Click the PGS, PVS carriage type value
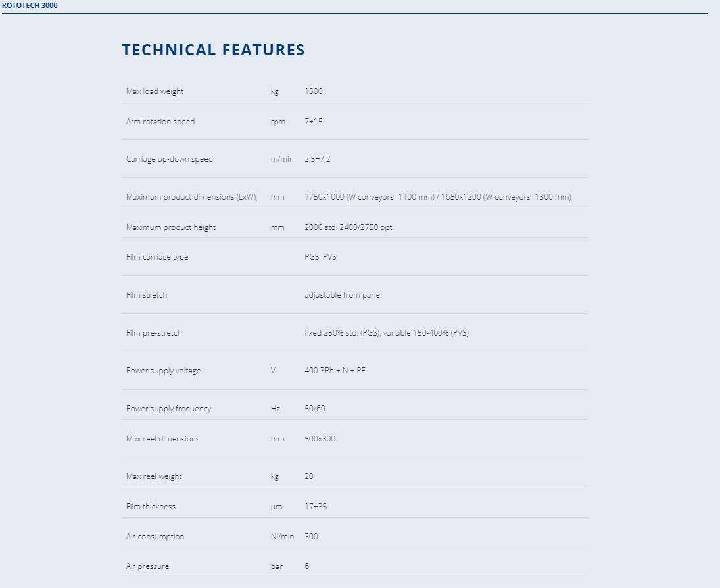Image resolution: width=720 pixels, height=588 pixels. [320, 257]
